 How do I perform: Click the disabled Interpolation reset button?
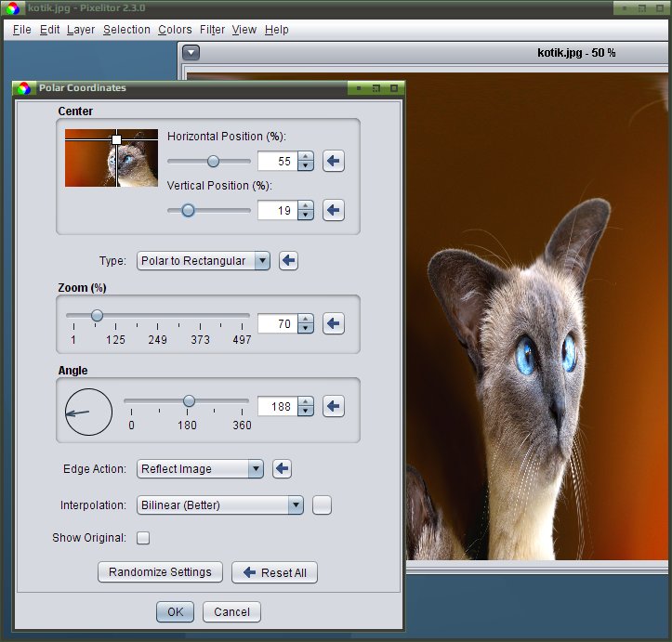point(322,504)
